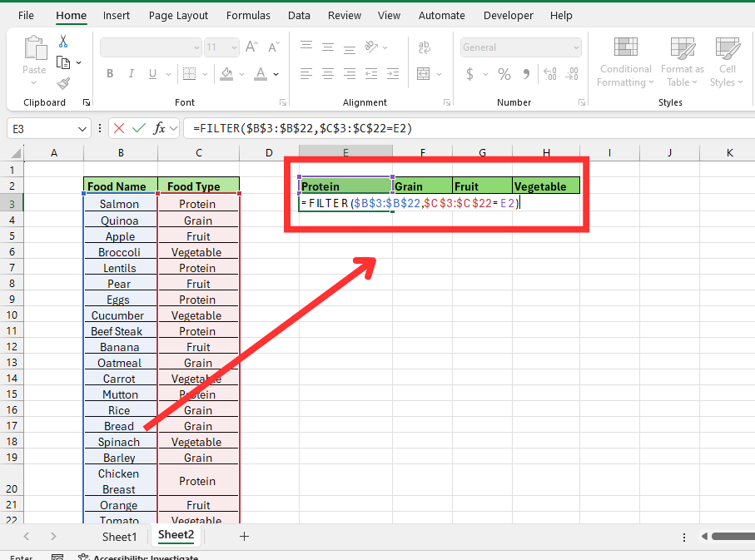Viewport: 755px width, 560px height.
Task: Click the Align Right icon
Action: (350, 74)
